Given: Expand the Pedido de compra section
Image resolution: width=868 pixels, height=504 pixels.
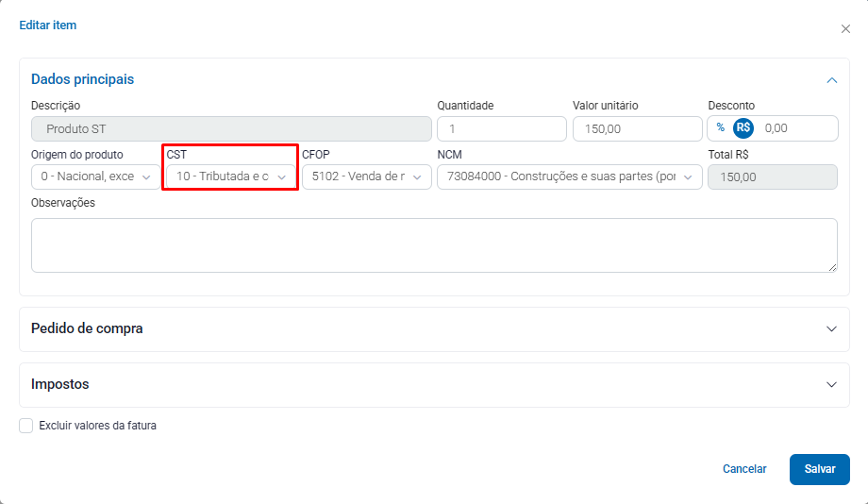Looking at the screenshot, I should coord(831,329).
